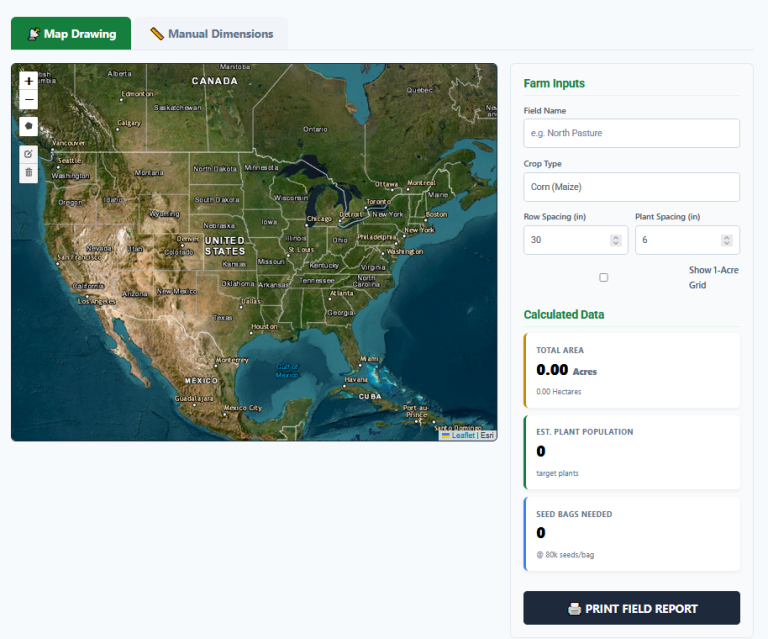Click the printer icon on the report button
The image size is (768, 639).
point(574,608)
